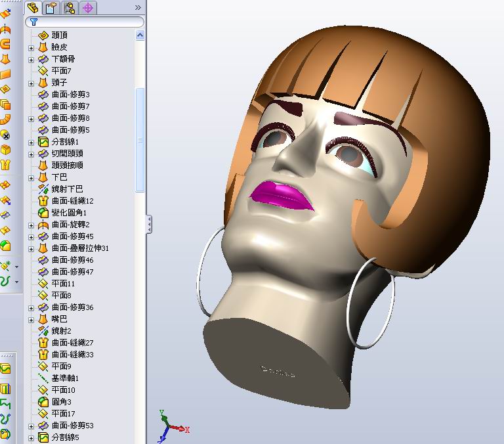The height and width of the screenshot is (444, 504).
Task: Select the 曲面-修剪46 feature
Action: click(x=73, y=259)
